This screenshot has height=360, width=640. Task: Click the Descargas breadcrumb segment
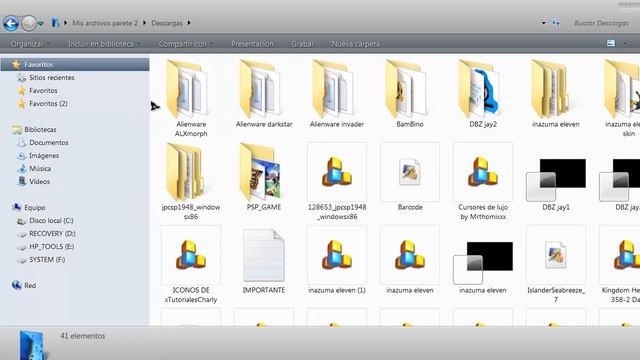tap(167, 23)
